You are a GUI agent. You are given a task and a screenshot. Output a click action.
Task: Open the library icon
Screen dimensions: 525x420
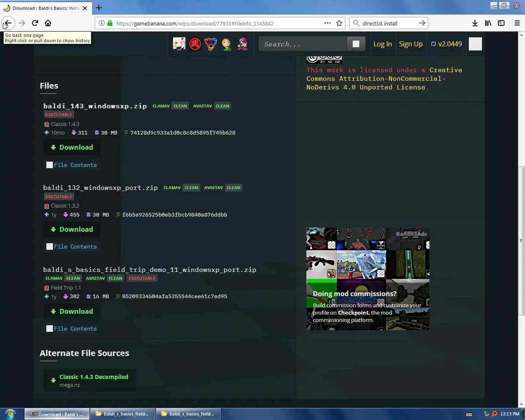[x=488, y=23]
